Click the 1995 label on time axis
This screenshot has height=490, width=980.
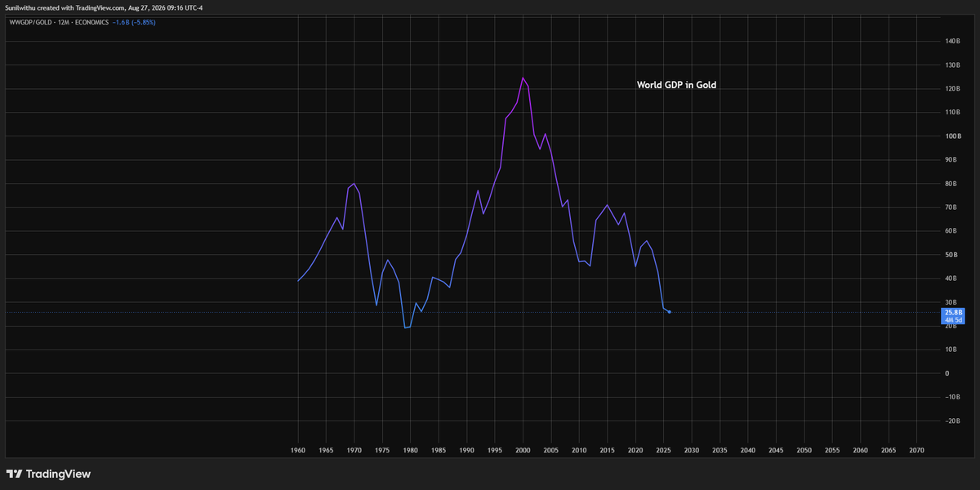point(495,450)
